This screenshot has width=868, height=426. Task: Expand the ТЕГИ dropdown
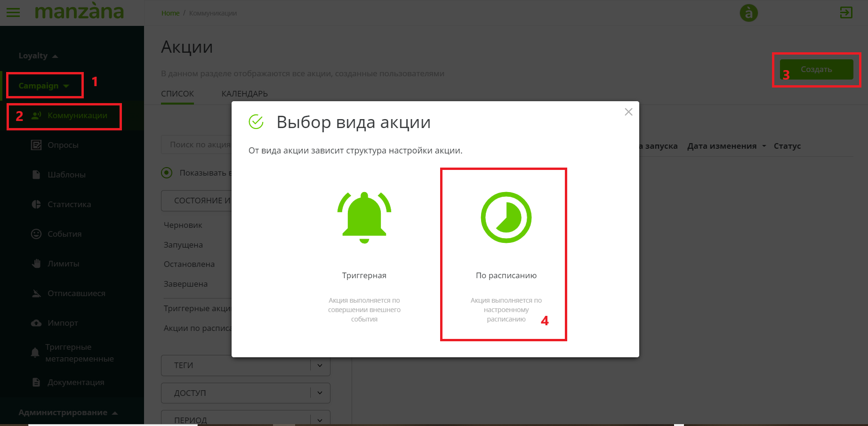pyautogui.click(x=320, y=365)
